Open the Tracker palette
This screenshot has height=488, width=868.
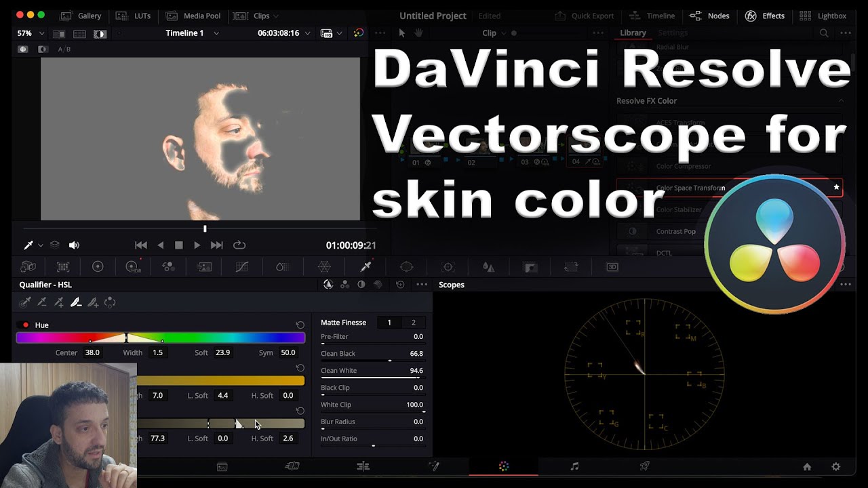pos(448,267)
